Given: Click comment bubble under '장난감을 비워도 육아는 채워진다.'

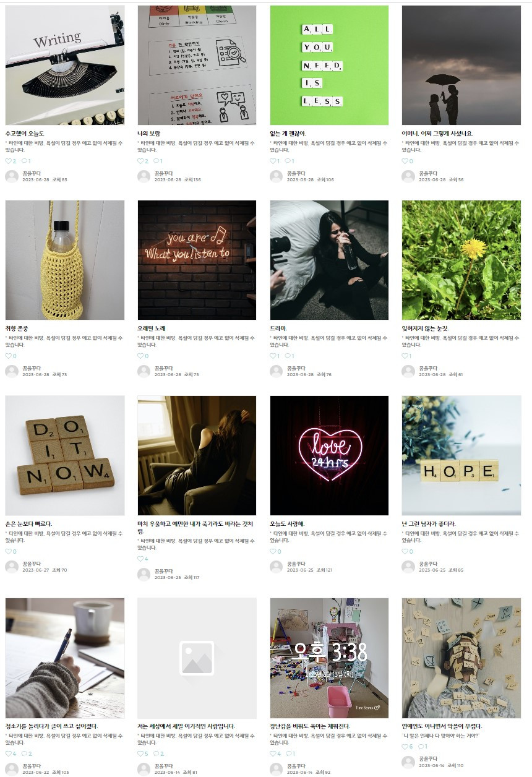Looking at the screenshot, I should (289, 753).
